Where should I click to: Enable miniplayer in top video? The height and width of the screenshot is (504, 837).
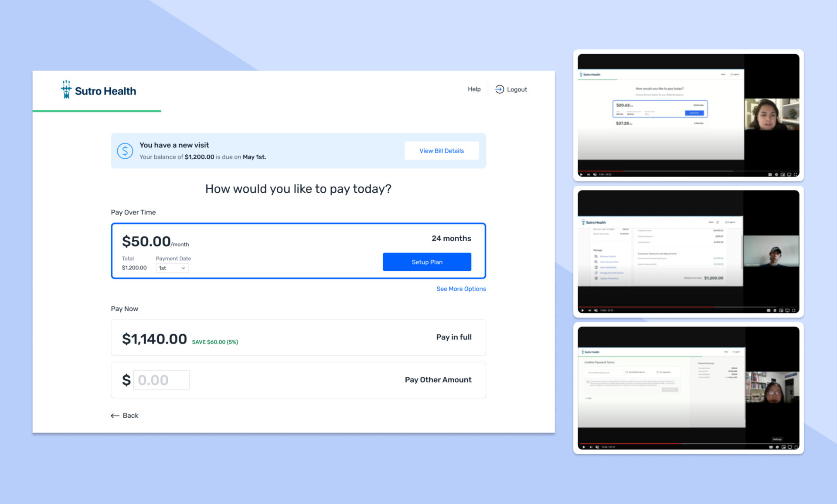click(783, 174)
